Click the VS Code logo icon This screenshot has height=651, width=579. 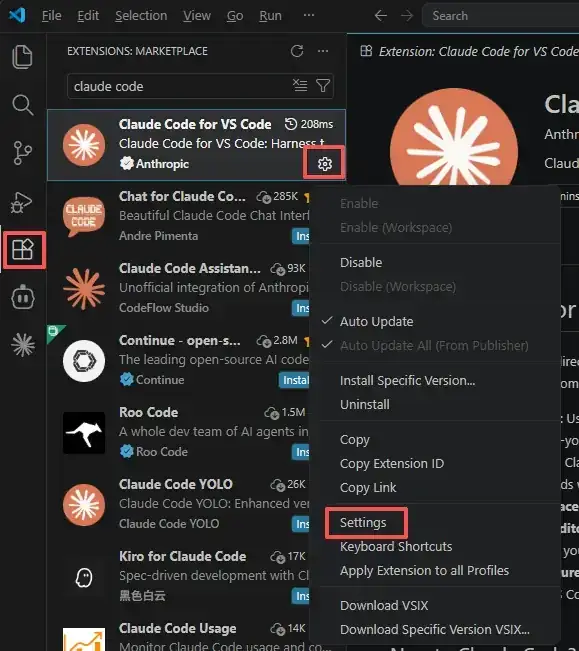[17, 15]
